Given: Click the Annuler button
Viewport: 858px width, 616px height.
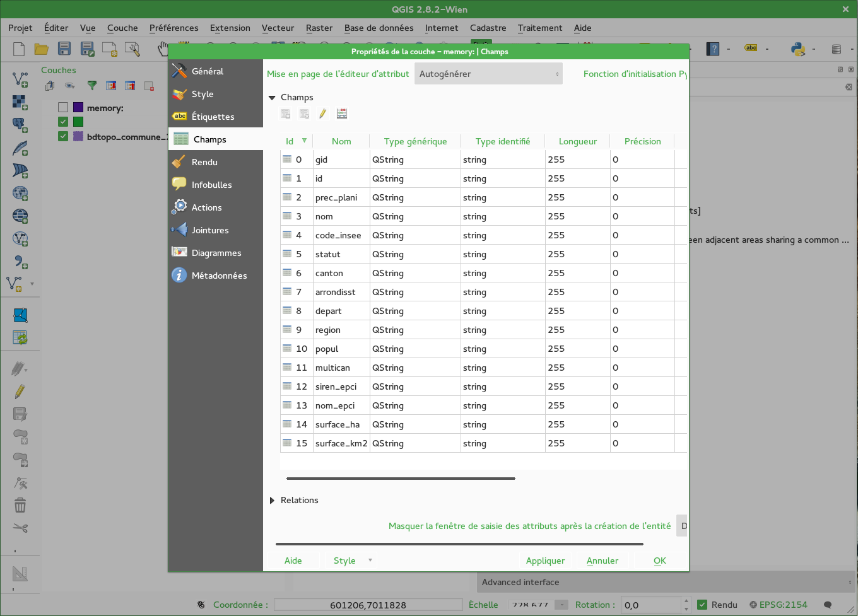Looking at the screenshot, I should pos(602,561).
